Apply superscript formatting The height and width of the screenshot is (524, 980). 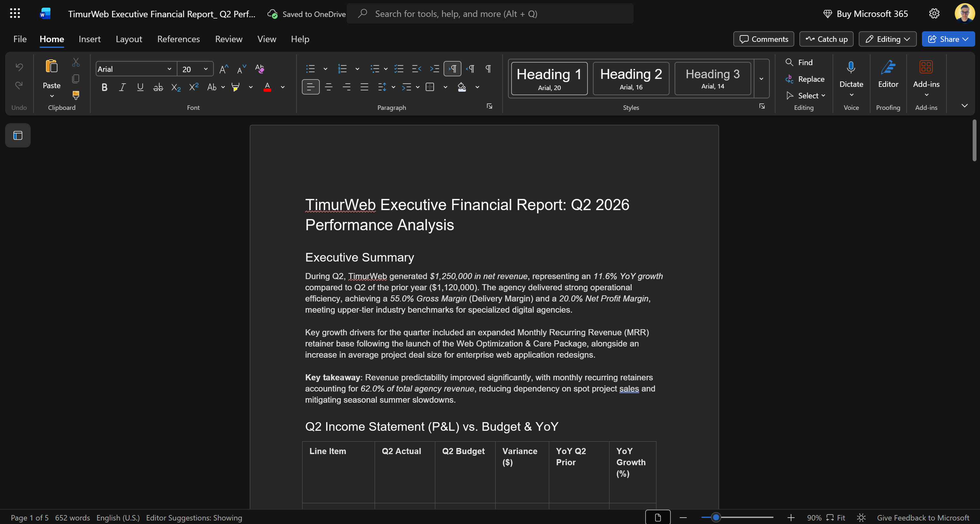(194, 87)
